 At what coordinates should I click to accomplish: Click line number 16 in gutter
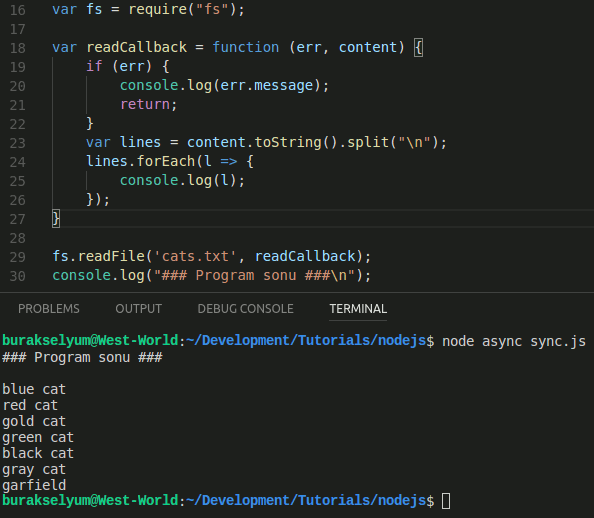click(x=17, y=10)
